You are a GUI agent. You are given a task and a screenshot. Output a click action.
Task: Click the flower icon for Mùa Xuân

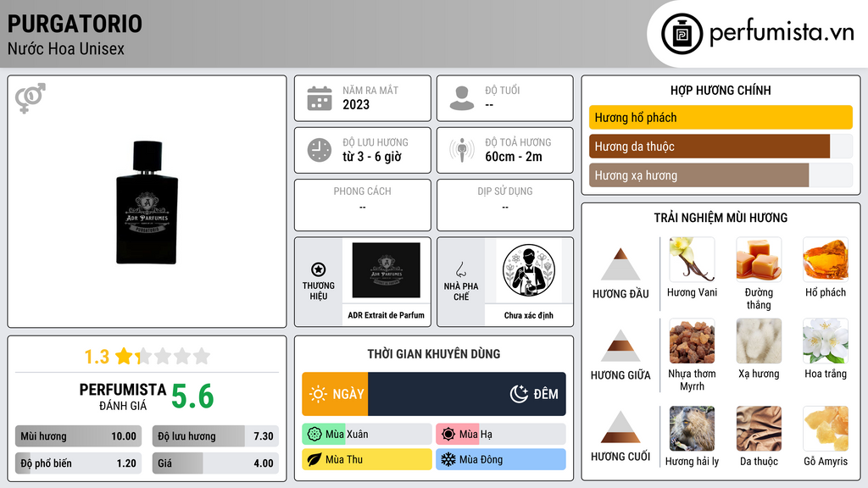[x=314, y=435]
